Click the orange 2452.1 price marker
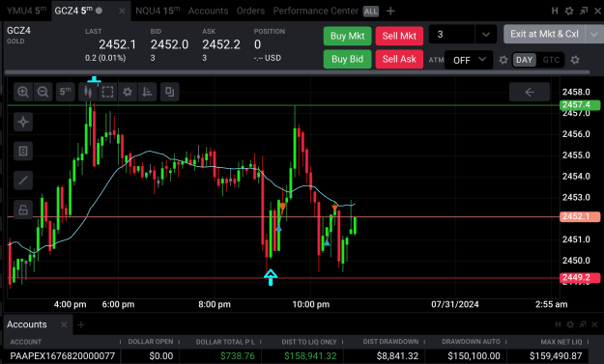Viewport: 604px width, 364px height. point(580,216)
